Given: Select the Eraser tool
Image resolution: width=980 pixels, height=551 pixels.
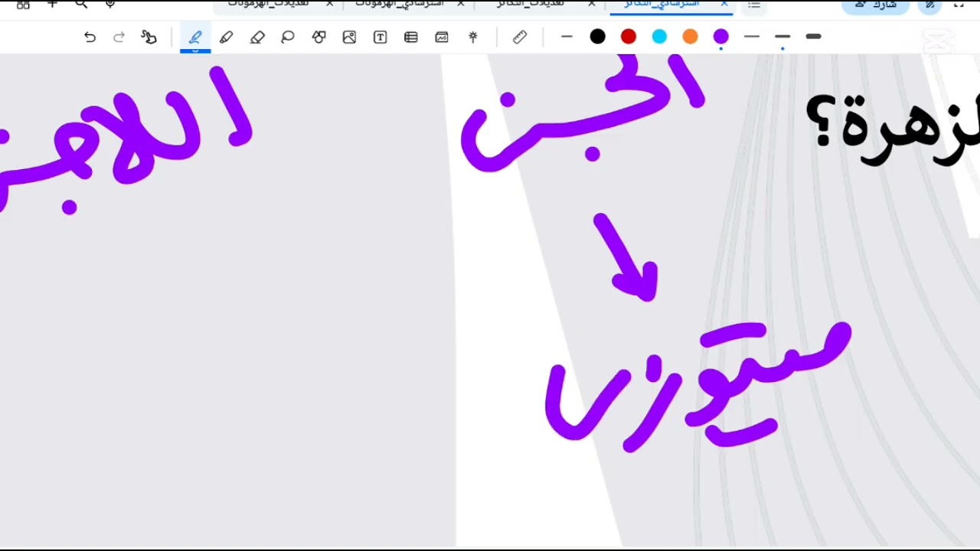Looking at the screenshot, I should (257, 37).
